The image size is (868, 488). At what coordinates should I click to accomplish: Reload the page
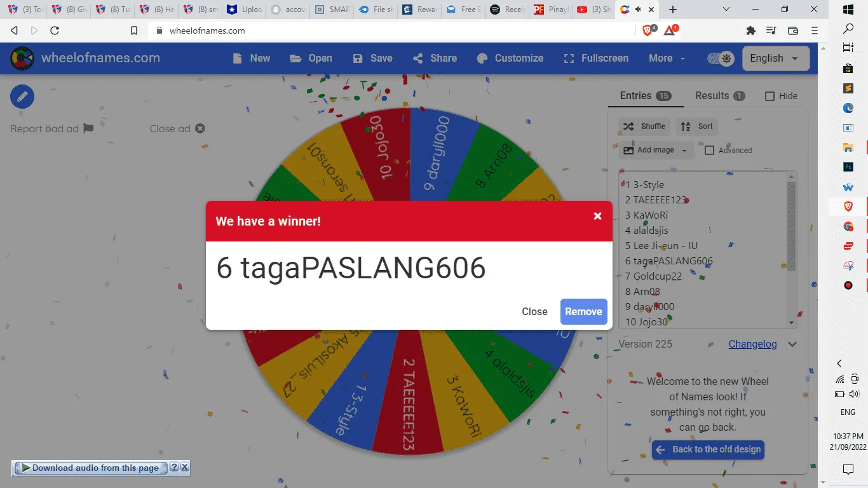tap(55, 30)
